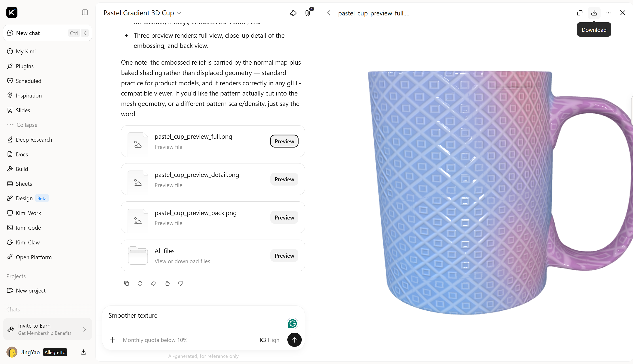Screen dimensions: 633x364
Task: Preview pastel_cup_preview_detail.png file
Action: pyautogui.click(x=284, y=179)
